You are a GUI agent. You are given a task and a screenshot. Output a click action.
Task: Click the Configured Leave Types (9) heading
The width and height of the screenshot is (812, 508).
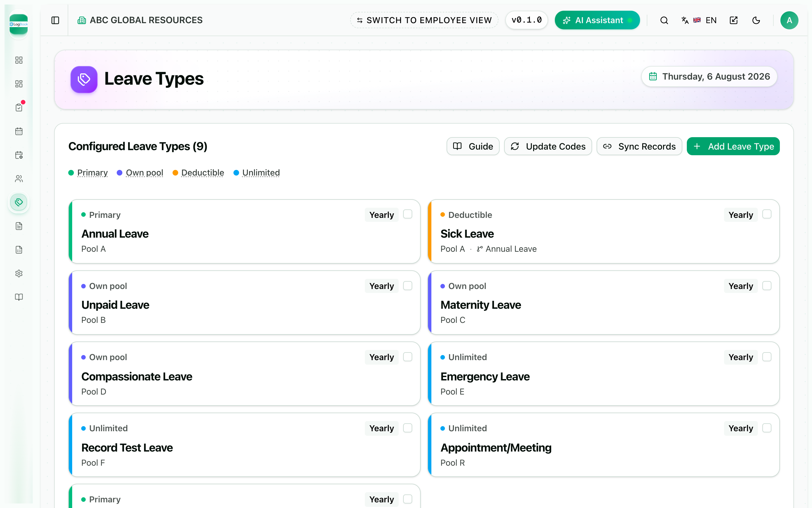pyautogui.click(x=138, y=146)
